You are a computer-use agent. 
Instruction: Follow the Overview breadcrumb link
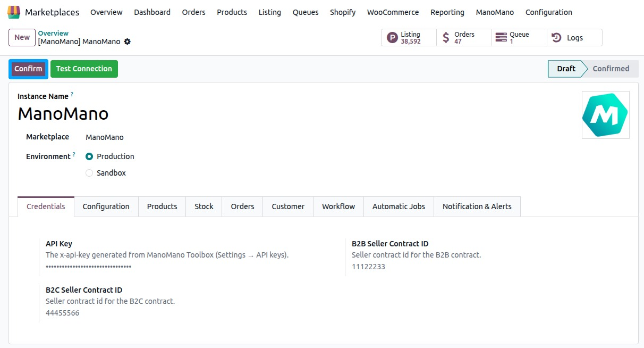point(53,33)
